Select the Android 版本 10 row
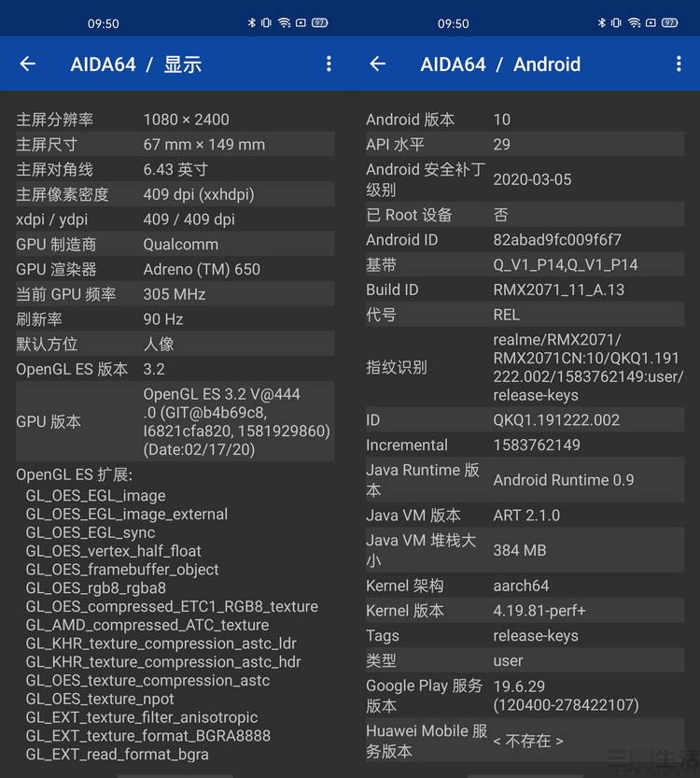 click(x=525, y=120)
